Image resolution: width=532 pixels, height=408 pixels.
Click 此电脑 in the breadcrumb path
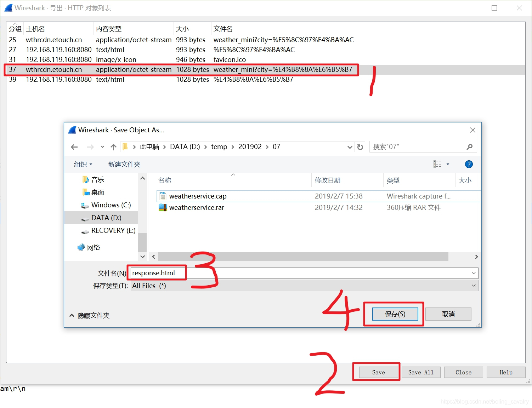(x=149, y=147)
